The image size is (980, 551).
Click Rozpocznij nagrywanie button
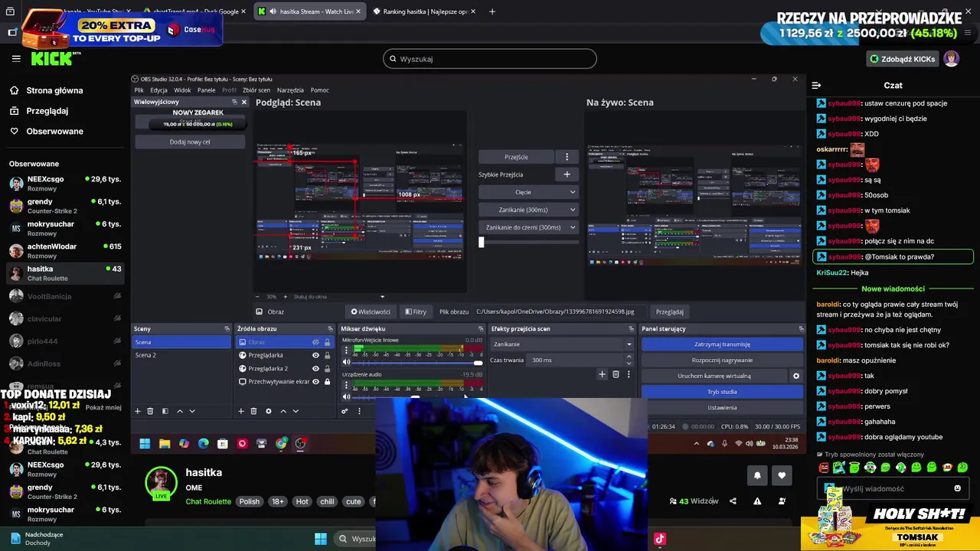722,360
